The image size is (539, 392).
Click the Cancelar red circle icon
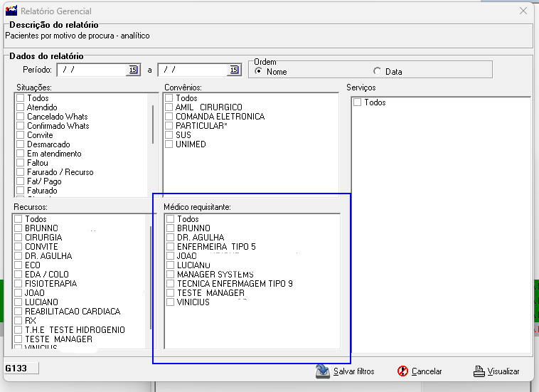tap(402, 371)
